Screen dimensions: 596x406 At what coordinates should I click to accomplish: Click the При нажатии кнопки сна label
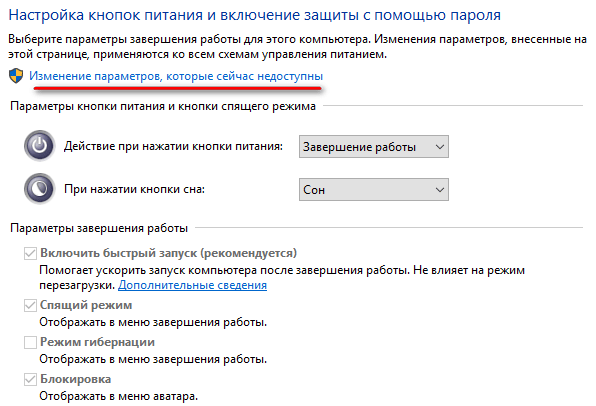click(135, 189)
